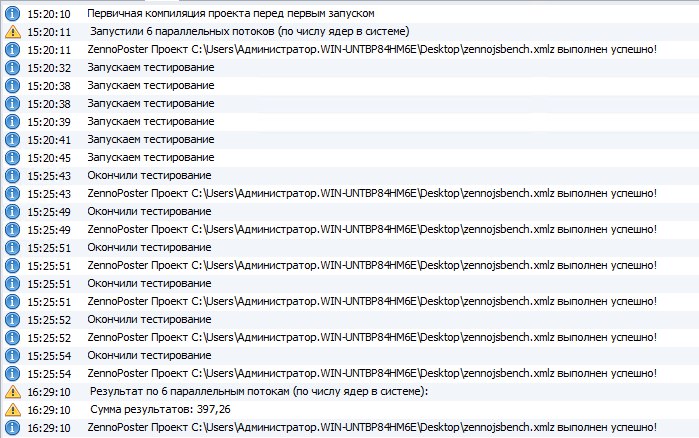Image resolution: width=699 pixels, height=438 pixels.
Task: Click the info icon of 15:25:49 'Окончили тестирование'
Action: click(x=12, y=212)
